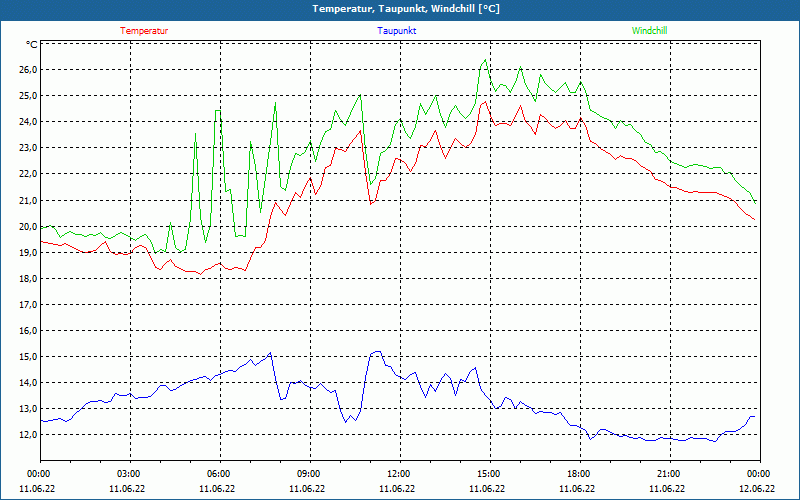Click the 26,0 y-axis value

coord(28,69)
